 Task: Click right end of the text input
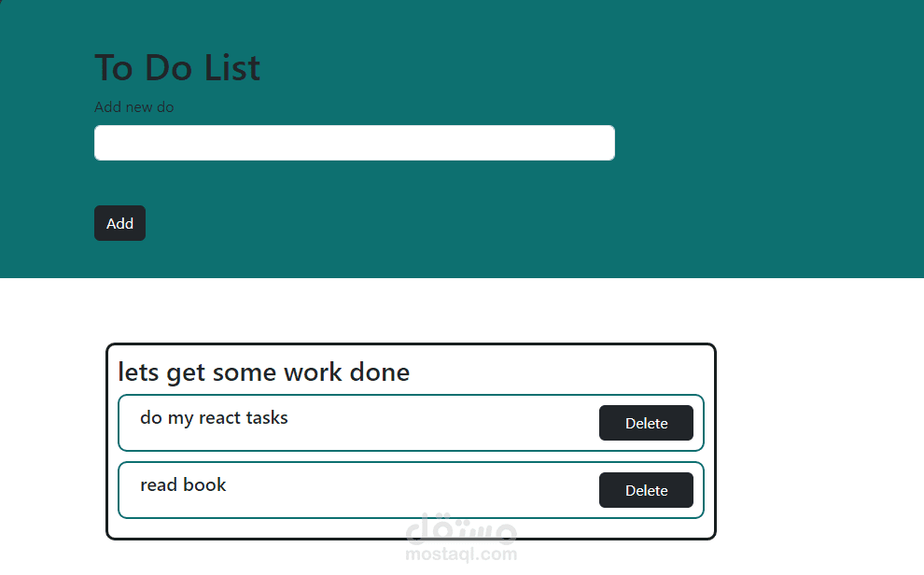click(x=597, y=143)
